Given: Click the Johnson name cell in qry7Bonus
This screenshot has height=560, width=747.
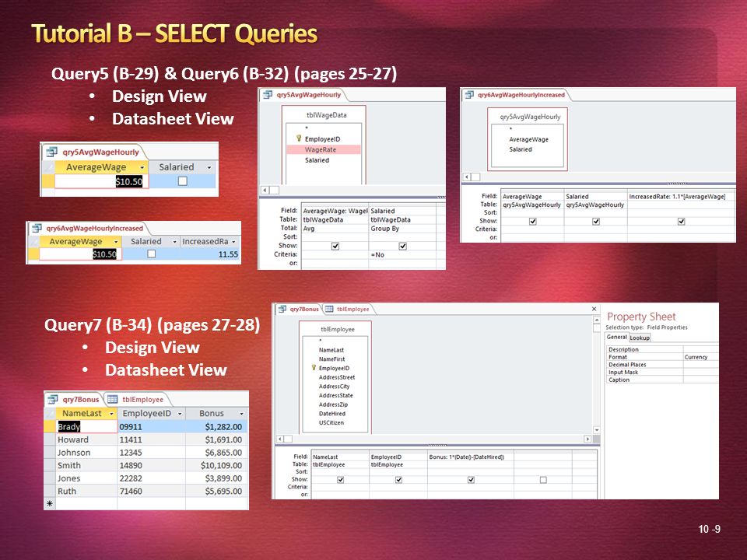Looking at the screenshot, I should pos(86,453).
